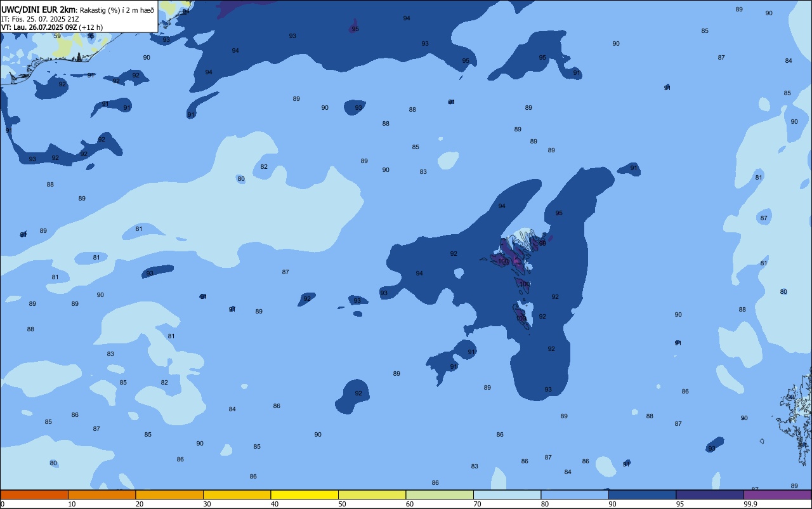
Task: Click the '99.9' legend scale label
Action: [x=751, y=504]
